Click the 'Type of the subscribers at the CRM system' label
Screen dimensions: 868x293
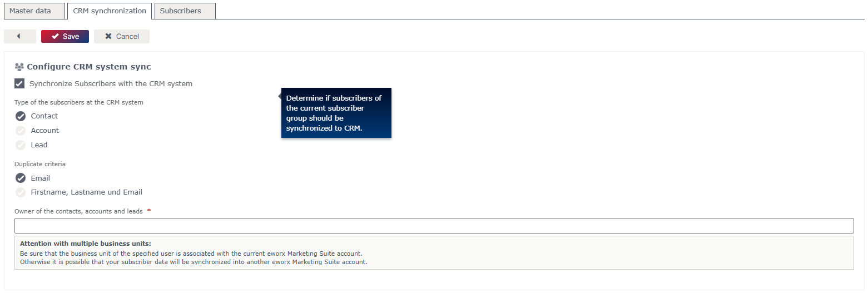coord(79,102)
